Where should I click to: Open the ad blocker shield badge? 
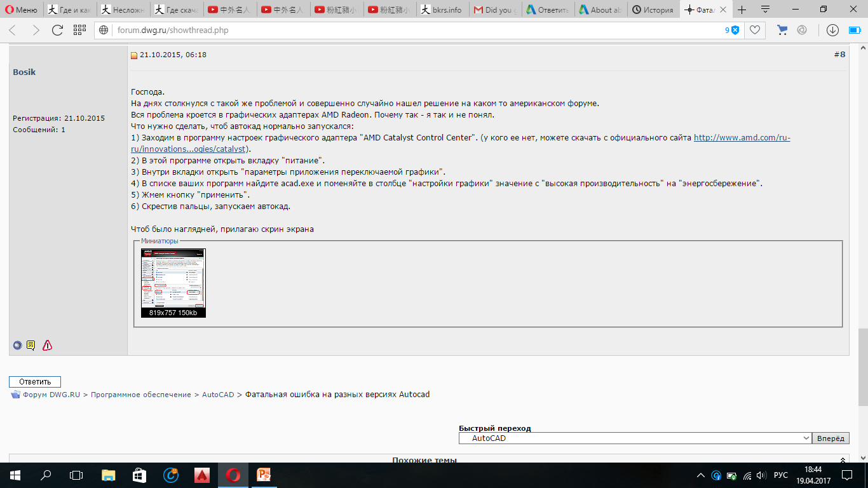point(733,30)
